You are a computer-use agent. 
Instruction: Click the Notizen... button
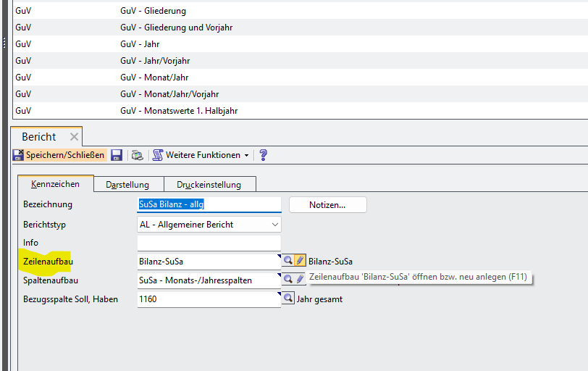tap(327, 205)
